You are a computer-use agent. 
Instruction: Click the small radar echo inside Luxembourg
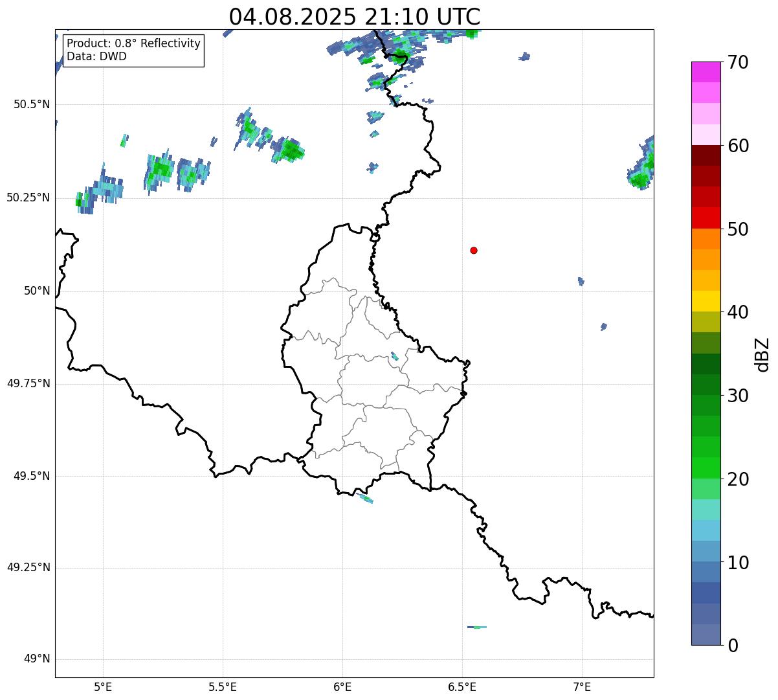[395, 356]
